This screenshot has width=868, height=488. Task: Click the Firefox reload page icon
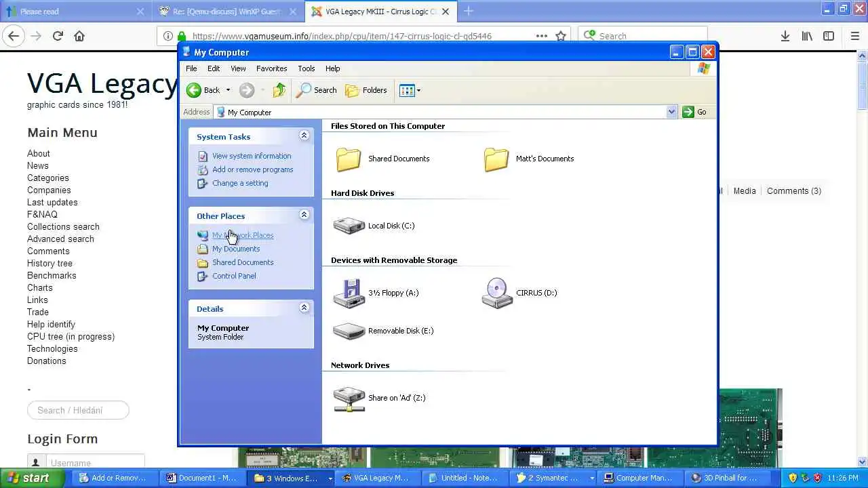click(x=58, y=36)
